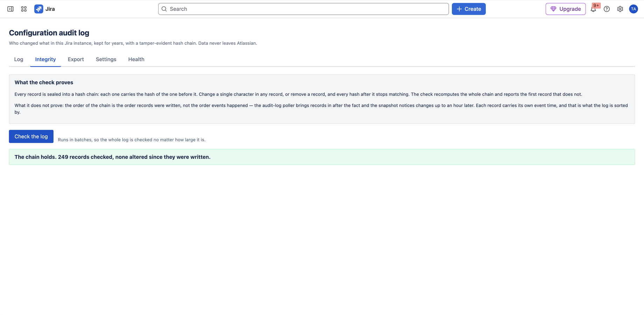The image size is (644, 315).
Task: Open the notifications bell
Action: (593, 9)
